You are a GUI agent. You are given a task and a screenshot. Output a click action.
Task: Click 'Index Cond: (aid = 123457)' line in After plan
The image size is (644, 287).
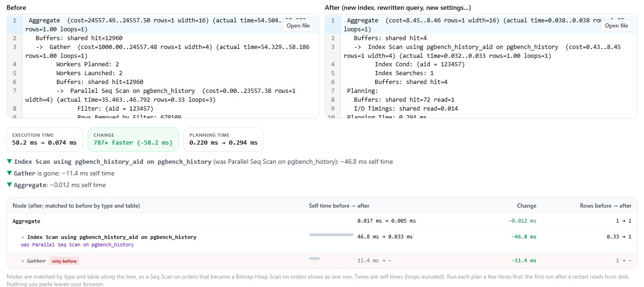(420, 64)
